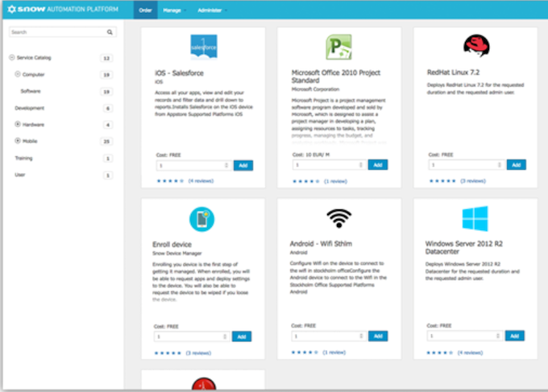Add Enroll device to order

tap(242, 336)
